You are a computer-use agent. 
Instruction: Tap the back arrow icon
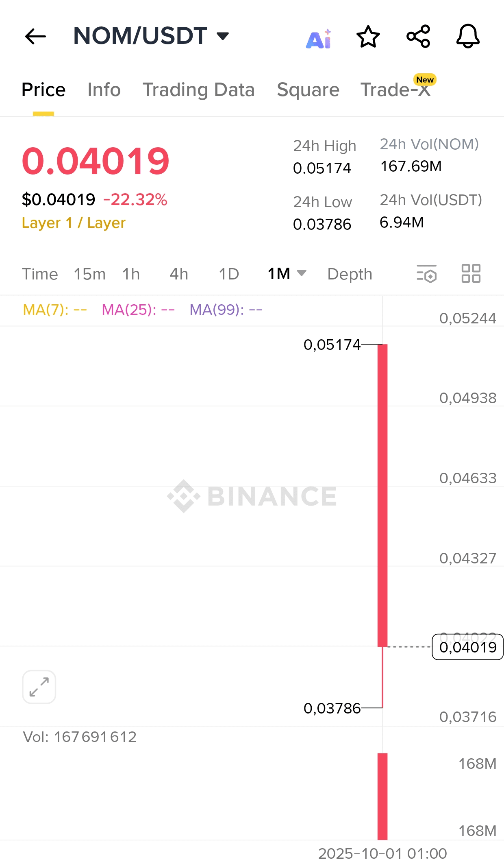(35, 37)
